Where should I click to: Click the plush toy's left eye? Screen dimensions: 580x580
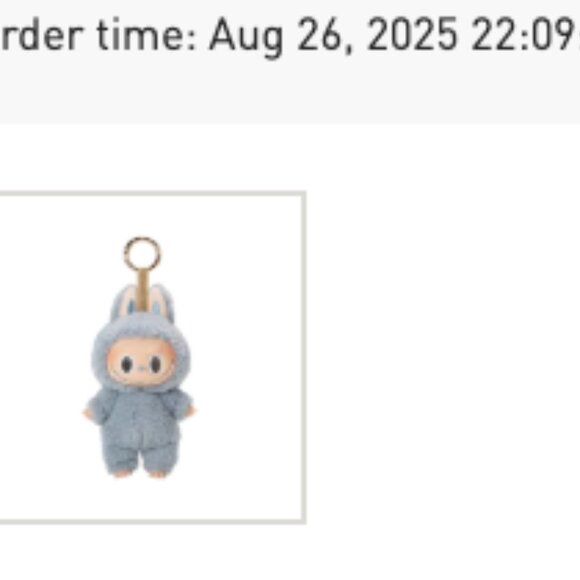click(127, 364)
